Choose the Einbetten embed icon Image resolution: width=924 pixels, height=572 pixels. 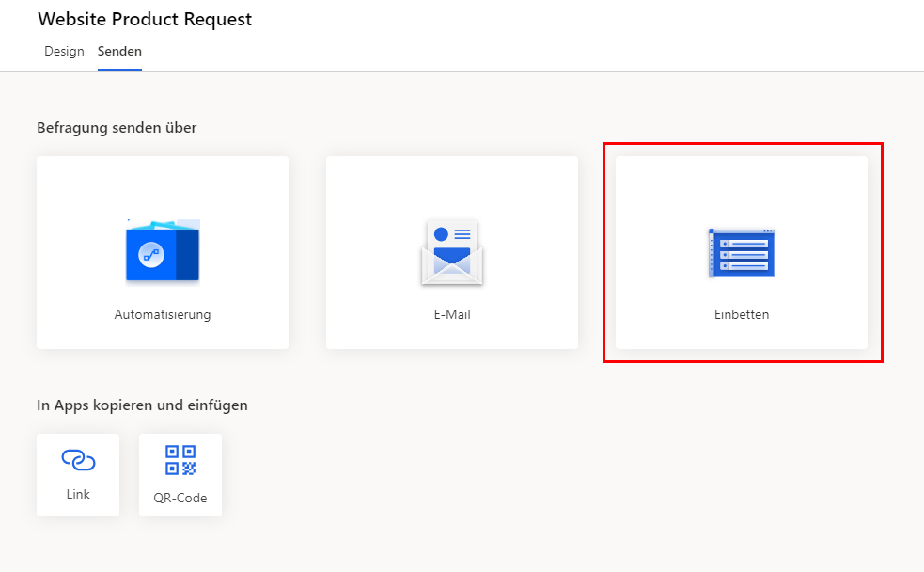(742, 252)
